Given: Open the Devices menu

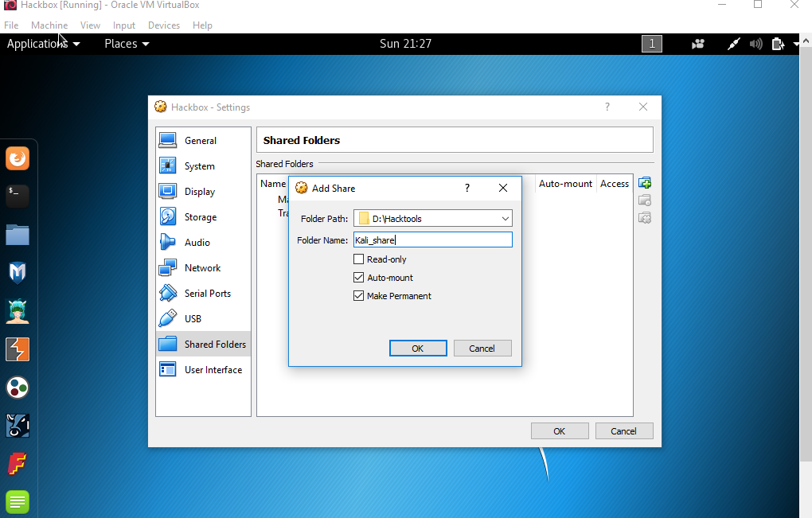Looking at the screenshot, I should click(164, 25).
